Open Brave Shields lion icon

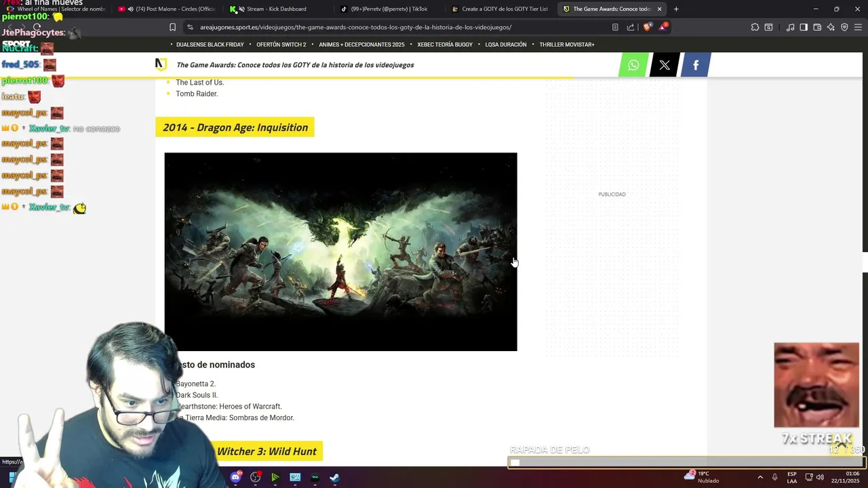coord(646,27)
